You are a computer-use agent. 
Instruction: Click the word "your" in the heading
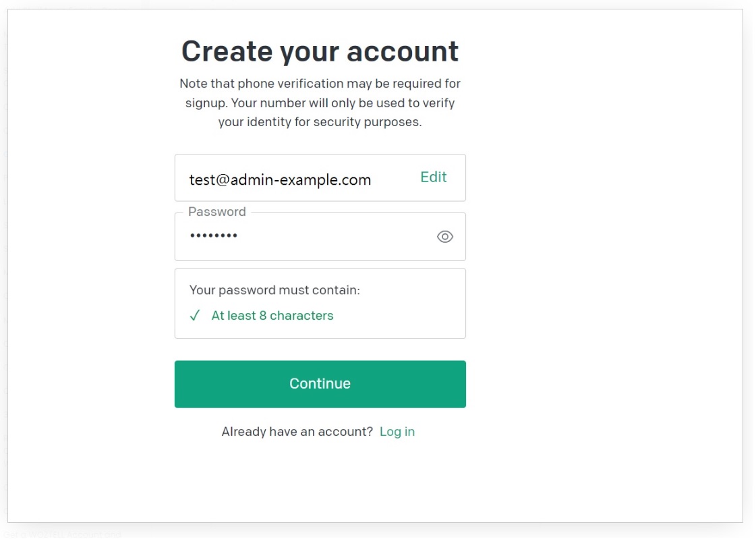point(310,51)
